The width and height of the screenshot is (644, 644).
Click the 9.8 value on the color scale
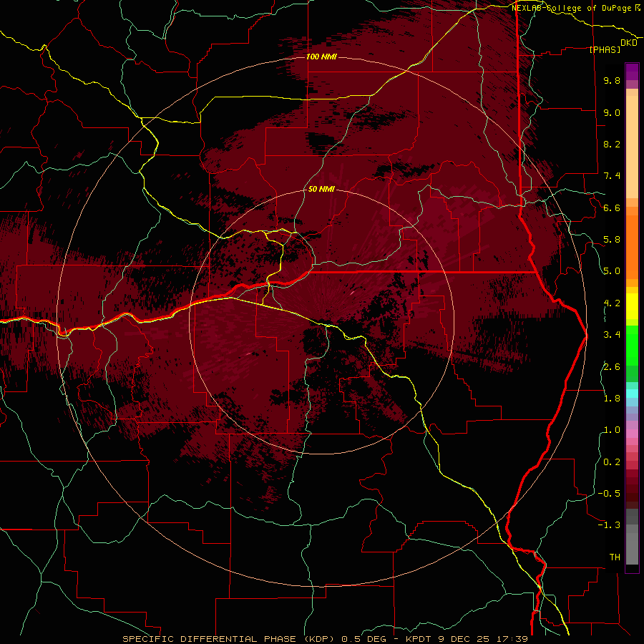[612, 81]
